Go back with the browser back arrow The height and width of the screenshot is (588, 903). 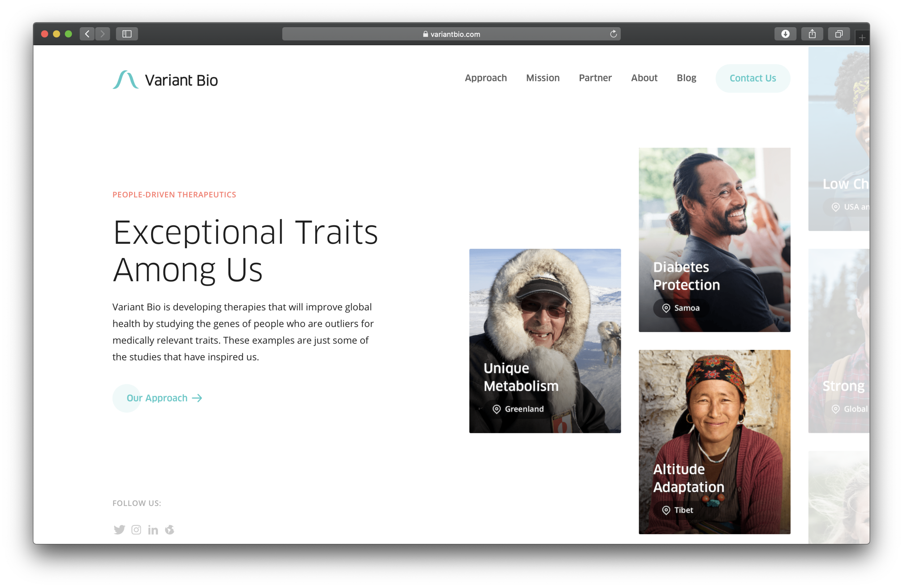pyautogui.click(x=87, y=34)
